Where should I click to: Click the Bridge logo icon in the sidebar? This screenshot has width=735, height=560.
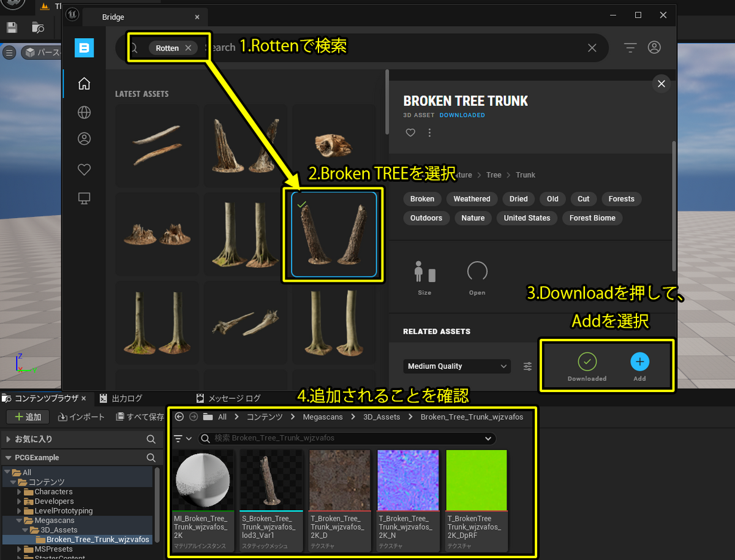84,48
